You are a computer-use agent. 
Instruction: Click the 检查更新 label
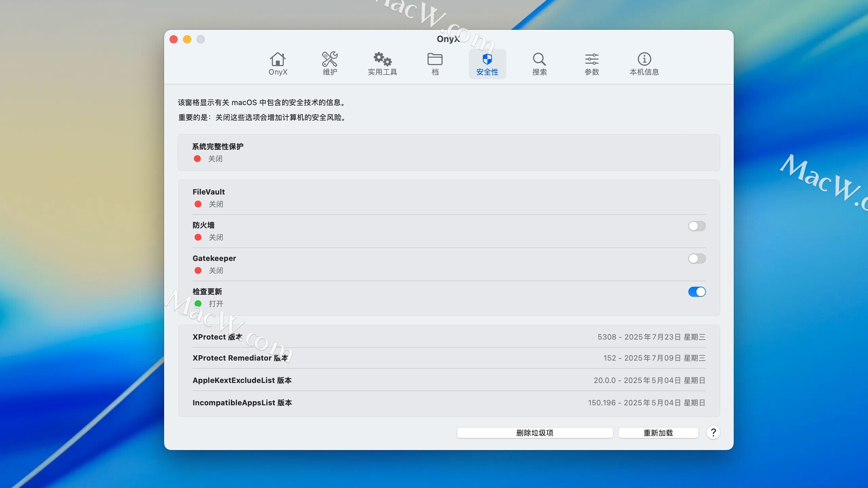coord(207,291)
